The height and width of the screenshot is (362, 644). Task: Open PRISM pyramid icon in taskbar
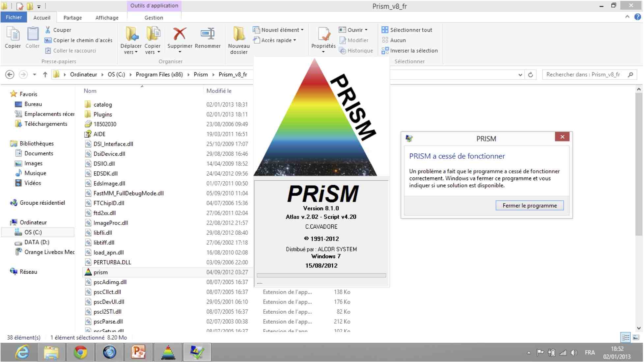[x=168, y=352]
